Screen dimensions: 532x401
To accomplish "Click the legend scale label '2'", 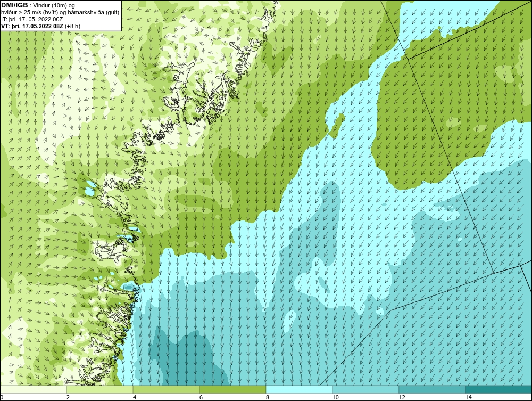I will (x=68, y=397).
